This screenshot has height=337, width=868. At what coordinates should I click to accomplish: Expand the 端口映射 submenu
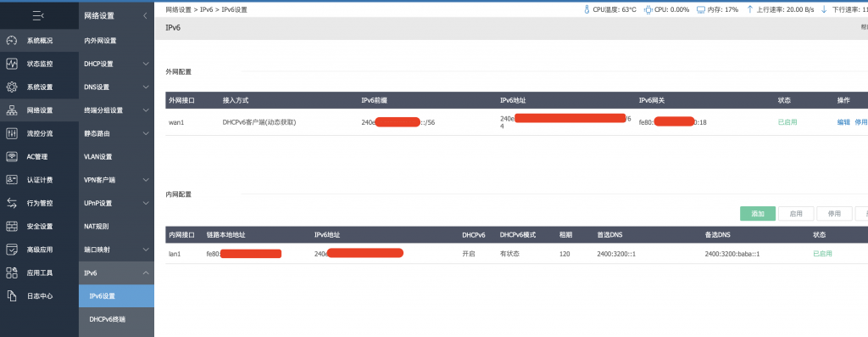[146, 250]
